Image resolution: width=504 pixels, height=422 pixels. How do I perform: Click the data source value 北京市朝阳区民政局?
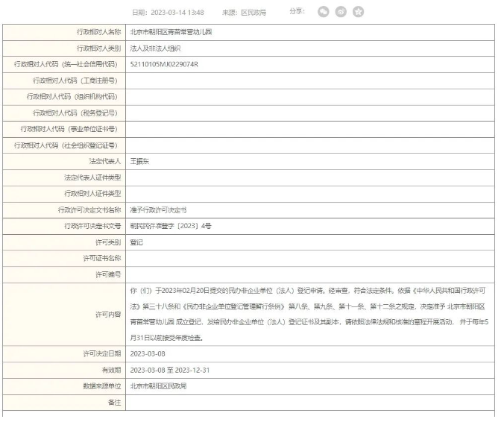tap(157, 386)
